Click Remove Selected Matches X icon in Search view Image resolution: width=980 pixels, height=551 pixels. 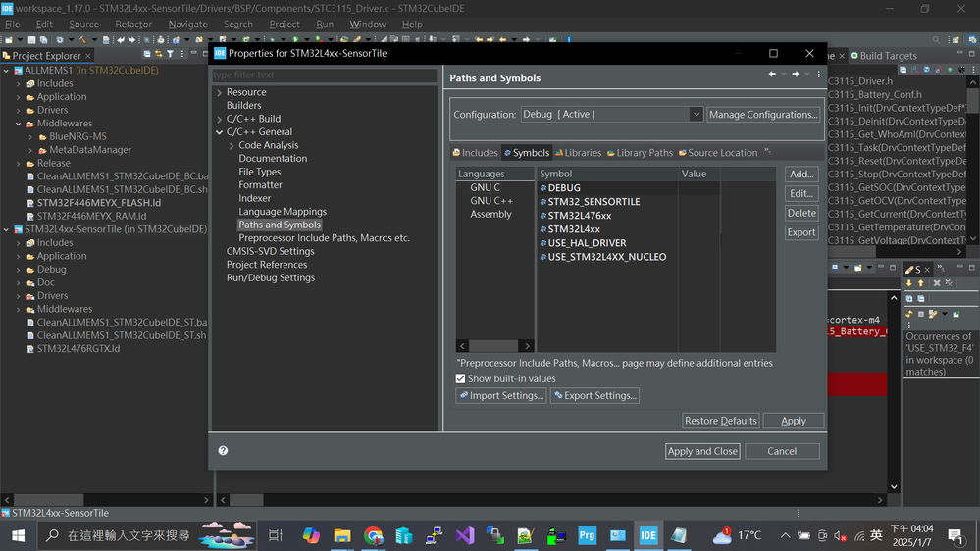[937, 283]
